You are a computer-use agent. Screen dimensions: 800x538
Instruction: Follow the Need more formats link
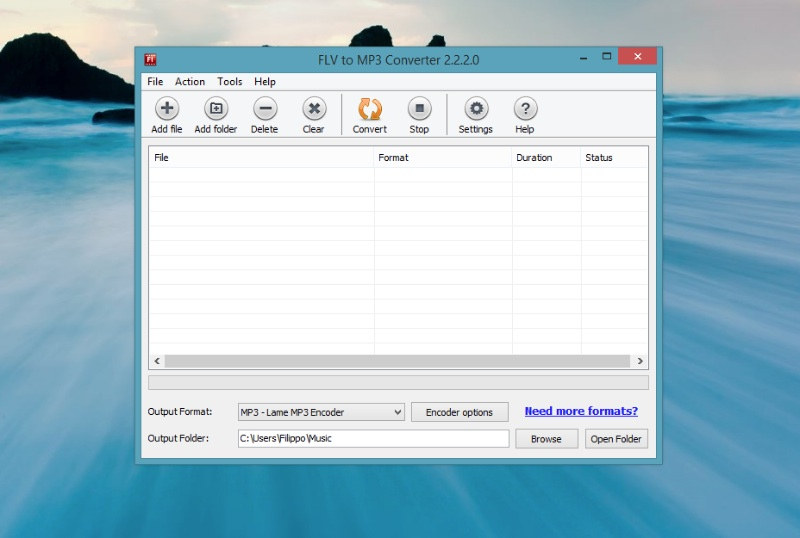point(581,411)
